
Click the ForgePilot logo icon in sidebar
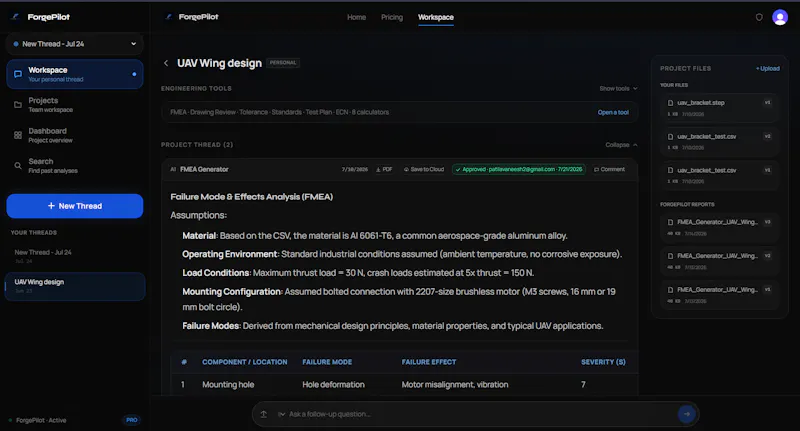[x=16, y=17]
